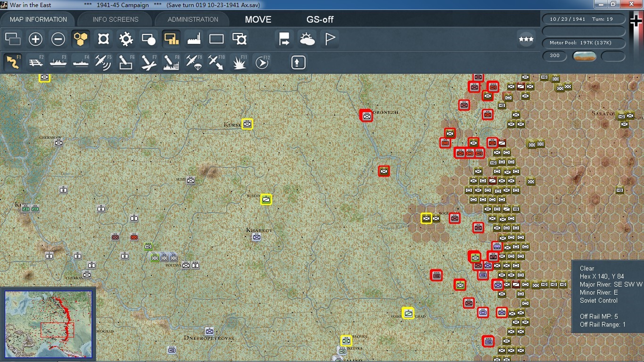This screenshot has height=362, width=644.
Task: Click the rectangle with bracket frame icon
Action: [x=239, y=39]
